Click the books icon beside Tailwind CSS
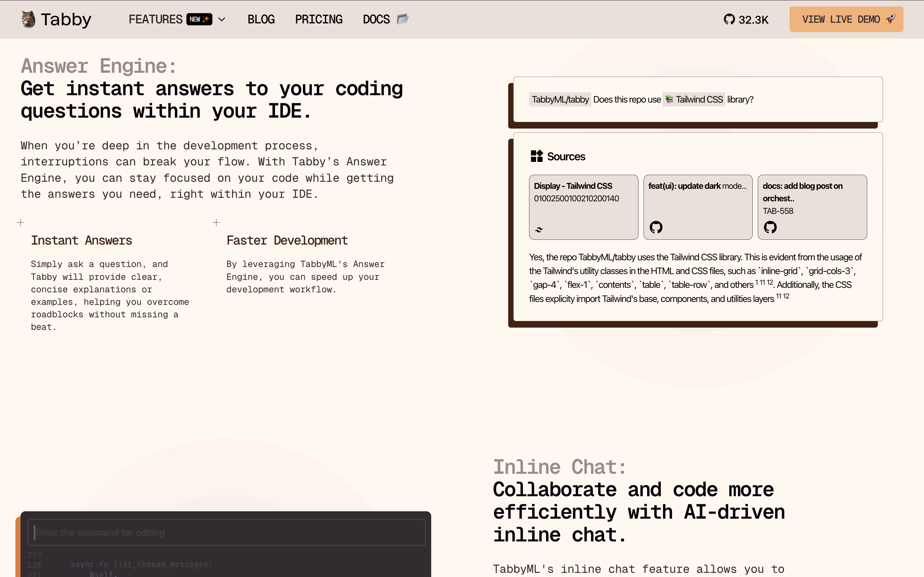 pyautogui.click(x=669, y=100)
